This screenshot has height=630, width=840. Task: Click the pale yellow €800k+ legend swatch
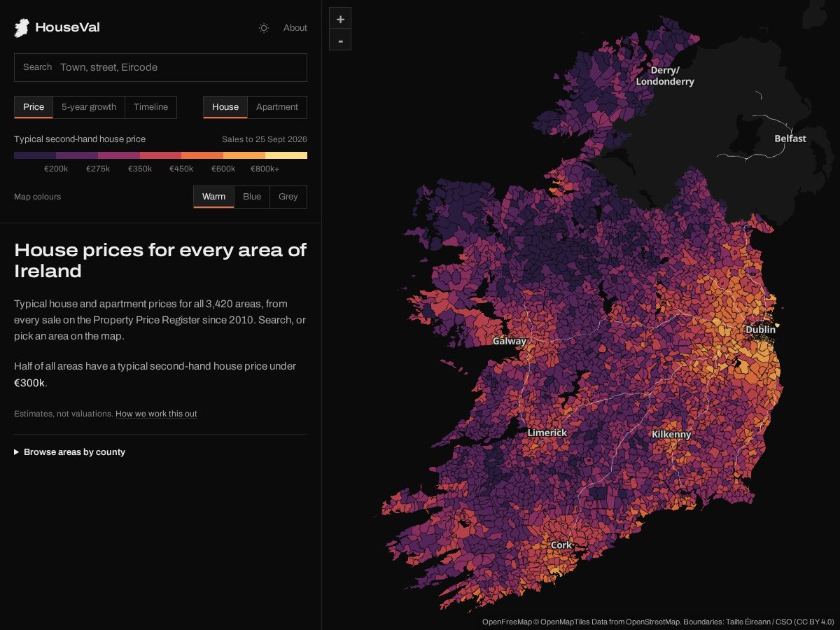point(286,155)
